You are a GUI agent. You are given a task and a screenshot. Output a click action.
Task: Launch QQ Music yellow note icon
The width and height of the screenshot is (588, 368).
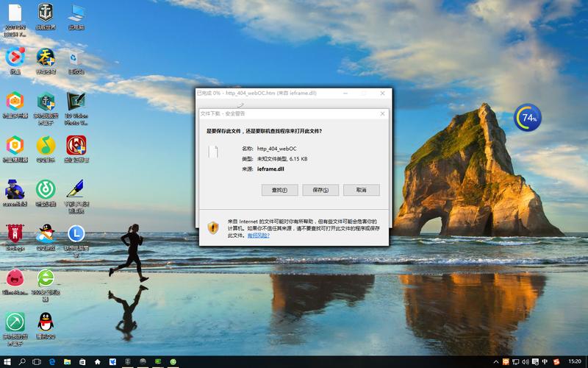tap(46, 145)
